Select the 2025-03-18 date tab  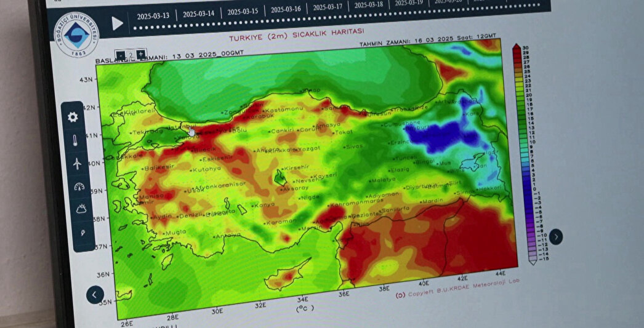click(368, 4)
